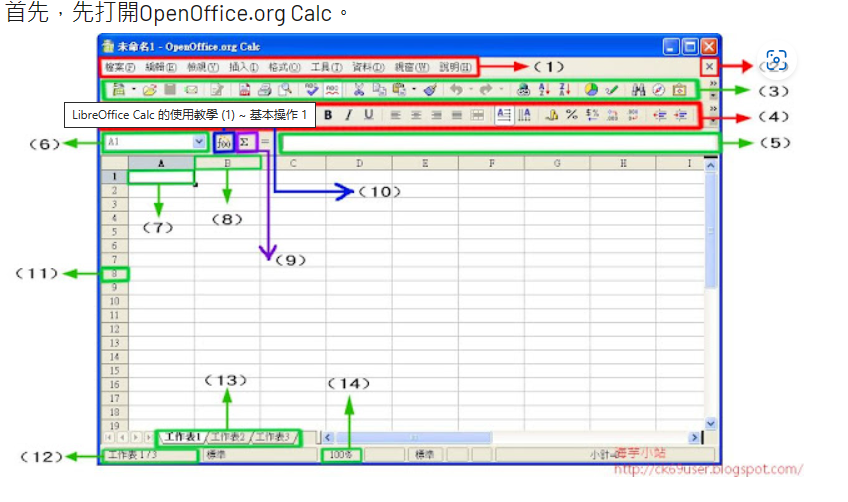This screenshot has width=848, height=502.
Task: Insert a chart with the pie chart icon
Action: pyautogui.click(x=591, y=90)
